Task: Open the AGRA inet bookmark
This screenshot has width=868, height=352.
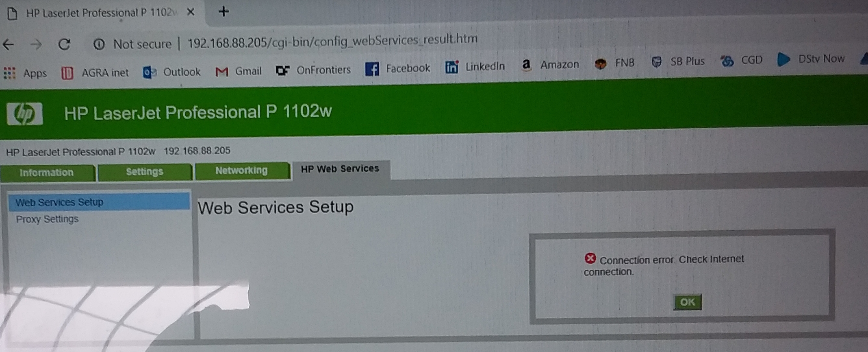Action: click(95, 73)
